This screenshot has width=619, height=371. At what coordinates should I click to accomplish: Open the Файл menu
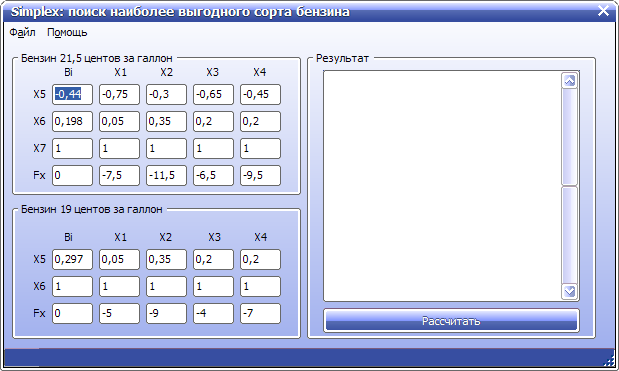pyautogui.click(x=23, y=32)
